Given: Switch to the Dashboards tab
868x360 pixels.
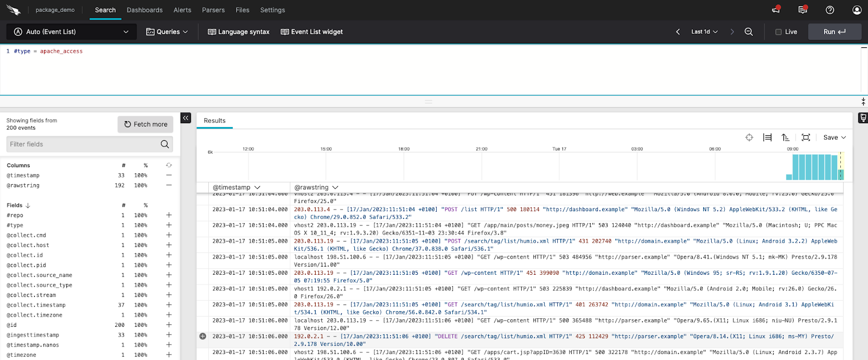Looking at the screenshot, I should [x=144, y=10].
